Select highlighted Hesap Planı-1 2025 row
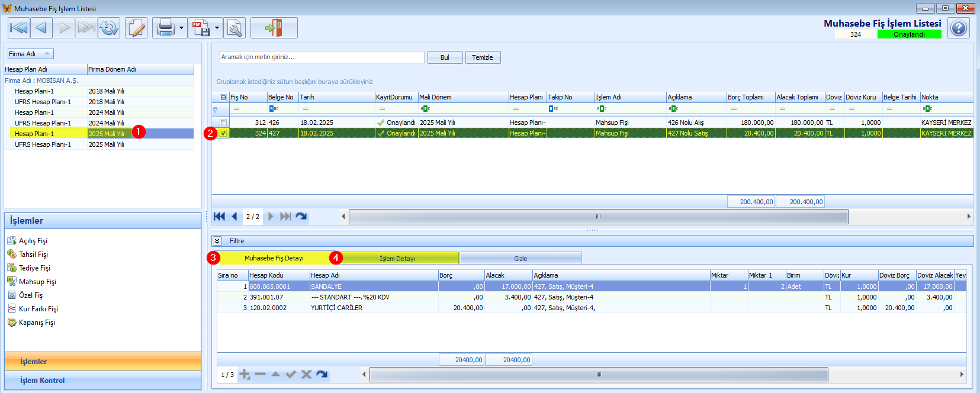 pos(99,134)
